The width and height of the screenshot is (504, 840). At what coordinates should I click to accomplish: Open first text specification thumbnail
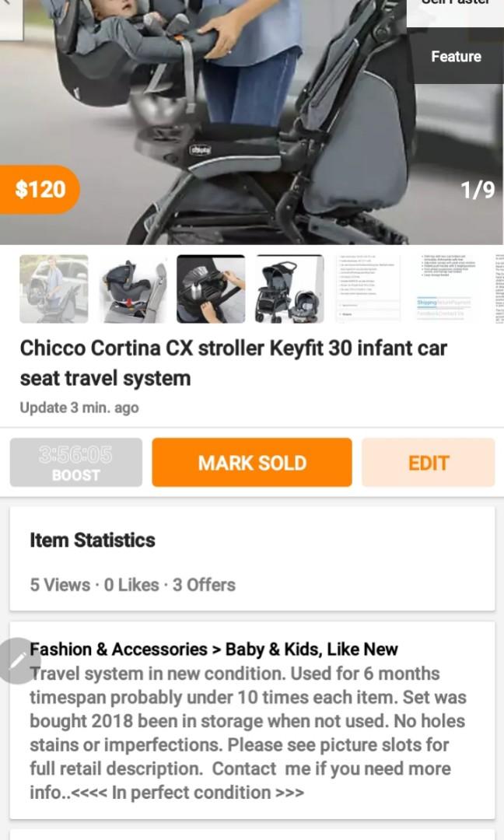click(x=368, y=289)
